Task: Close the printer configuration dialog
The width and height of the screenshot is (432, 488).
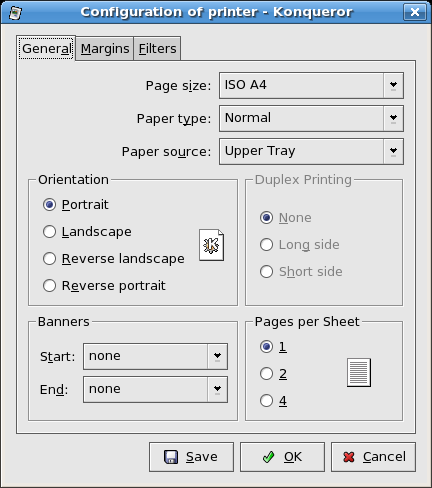Action: (x=415, y=12)
